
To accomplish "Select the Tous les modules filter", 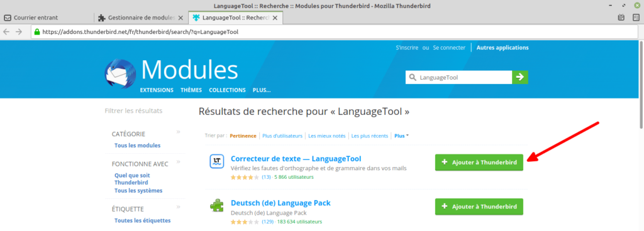I will pos(138,146).
